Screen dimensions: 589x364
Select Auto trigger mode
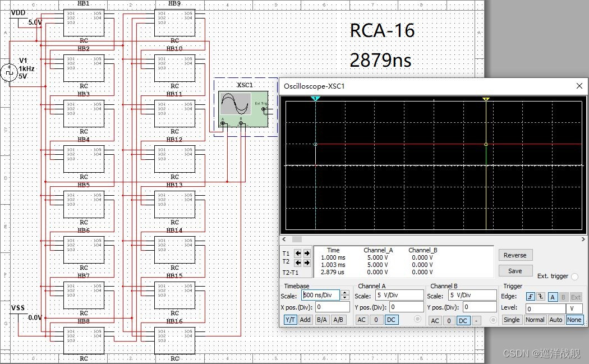pyautogui.click(x=555, y=320)
